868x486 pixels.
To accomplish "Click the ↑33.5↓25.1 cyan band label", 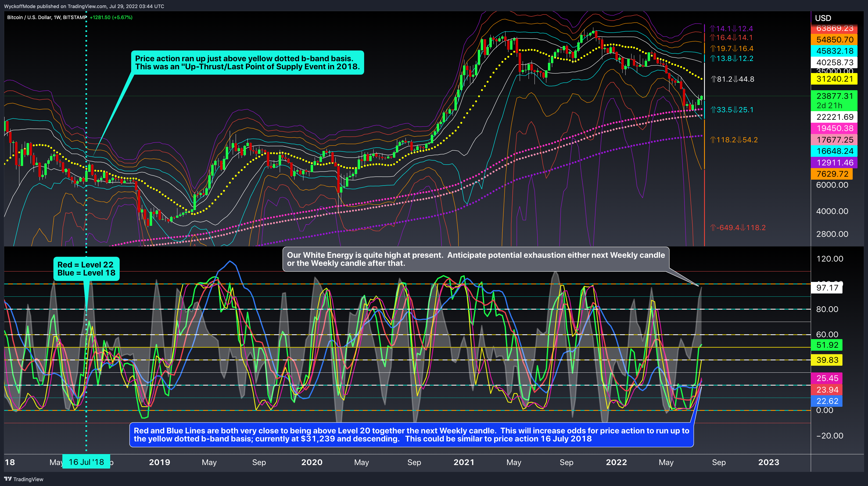I will [x=732, y=110].
